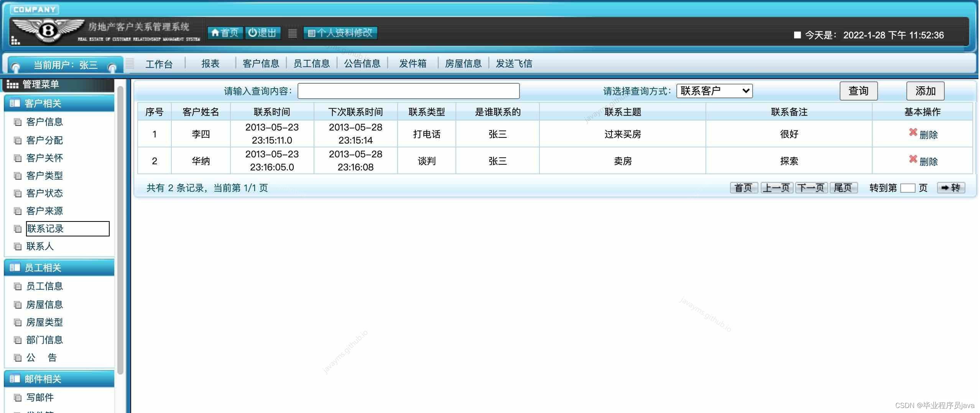Open the 发件箱 tab
This screenshot has width=980, height=413.
[413, 64]
